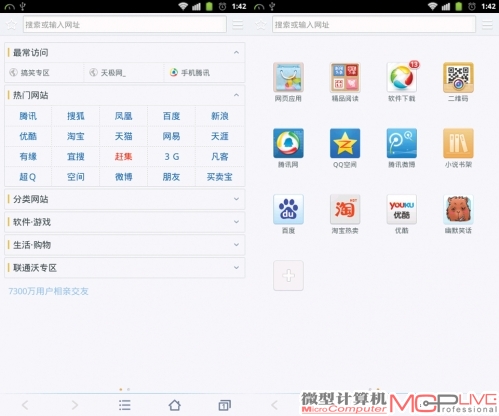Open the 幽默笑话 cartoon icon
This screenshot has height=416, width=499.
(x=458, y=209)
